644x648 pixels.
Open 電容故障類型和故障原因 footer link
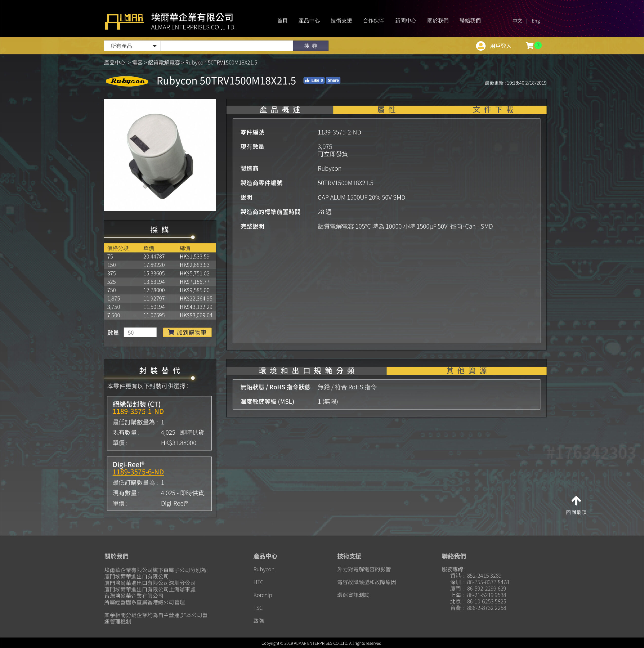366,582
